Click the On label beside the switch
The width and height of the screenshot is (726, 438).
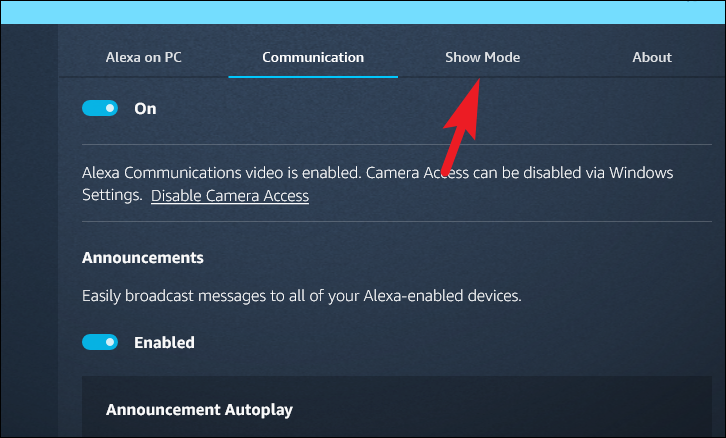[145, 109]
